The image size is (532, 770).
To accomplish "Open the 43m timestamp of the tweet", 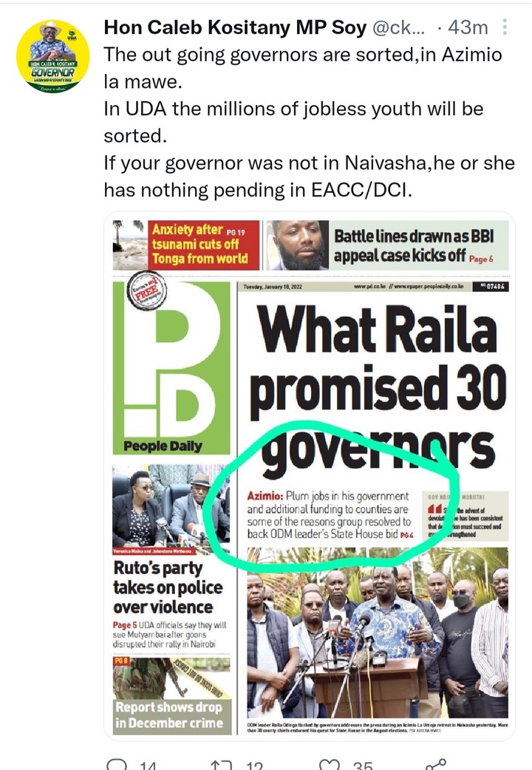I will 468,28.
